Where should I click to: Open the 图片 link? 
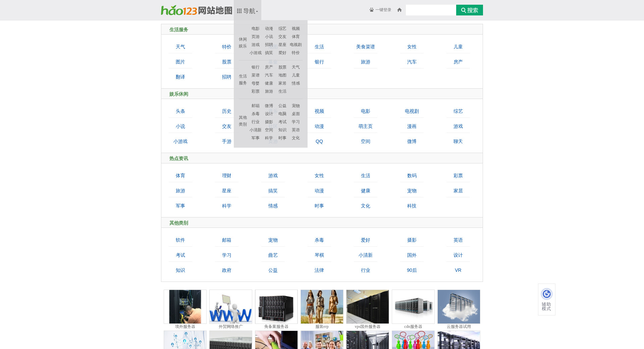(180, 62)
